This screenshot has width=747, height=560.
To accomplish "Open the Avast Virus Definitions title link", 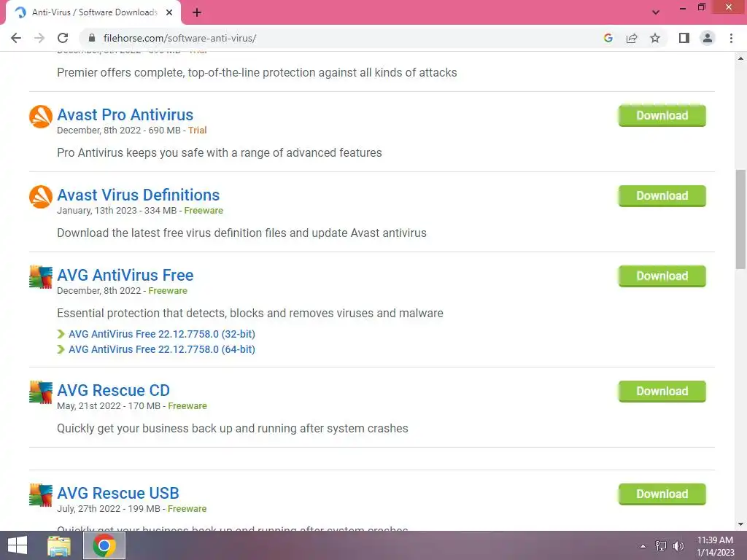I will click(x=138, y=195).
